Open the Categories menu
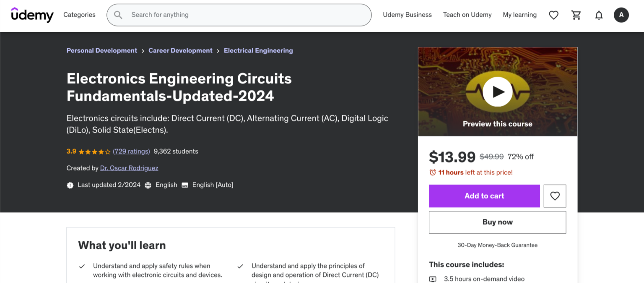644x283 pixels. [79, 15]
